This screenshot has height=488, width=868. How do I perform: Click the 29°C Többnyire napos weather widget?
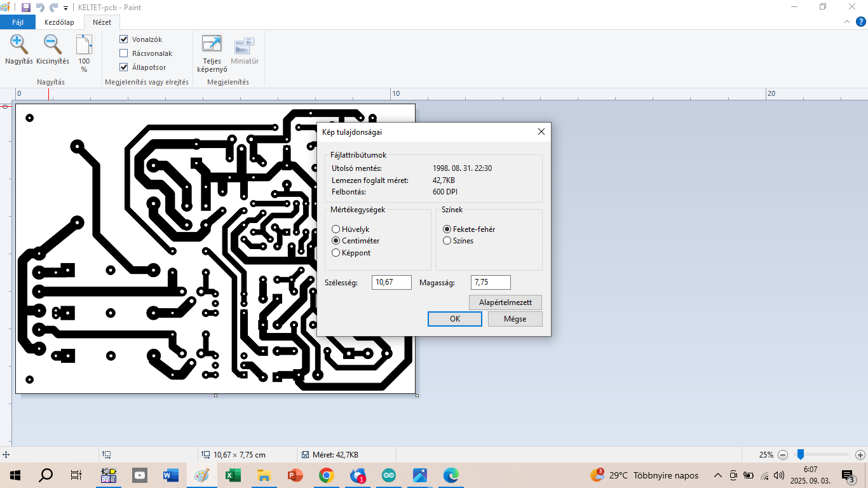click(644, 475)
